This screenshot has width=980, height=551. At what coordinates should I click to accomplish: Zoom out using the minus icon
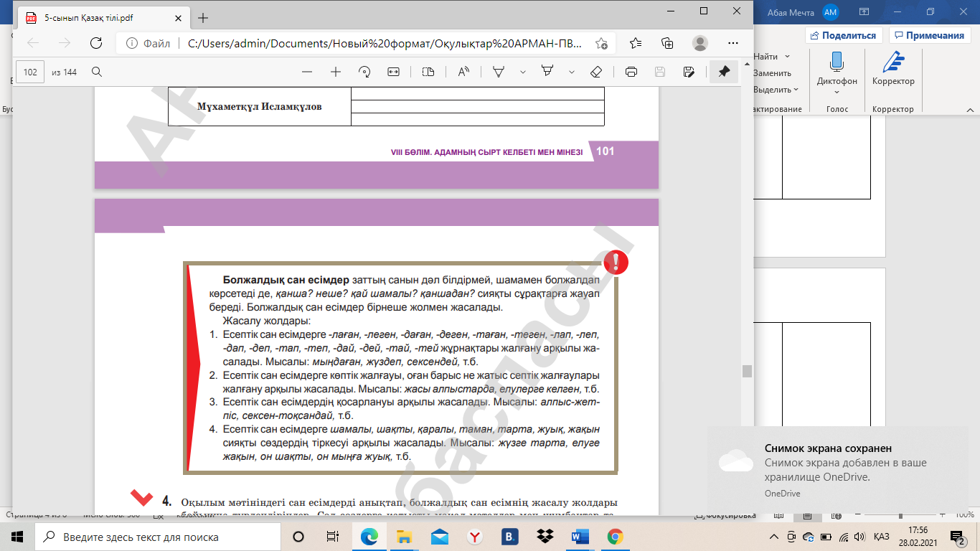(x=307, y=72)
